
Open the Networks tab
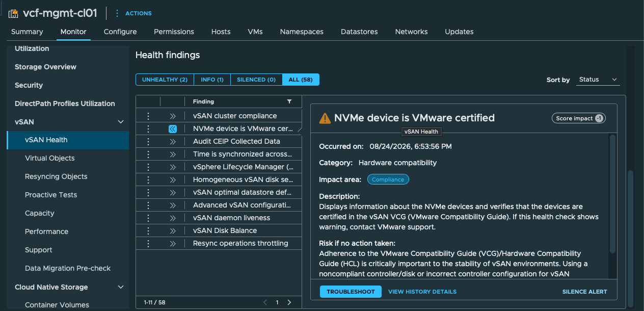tap(411, 32)
